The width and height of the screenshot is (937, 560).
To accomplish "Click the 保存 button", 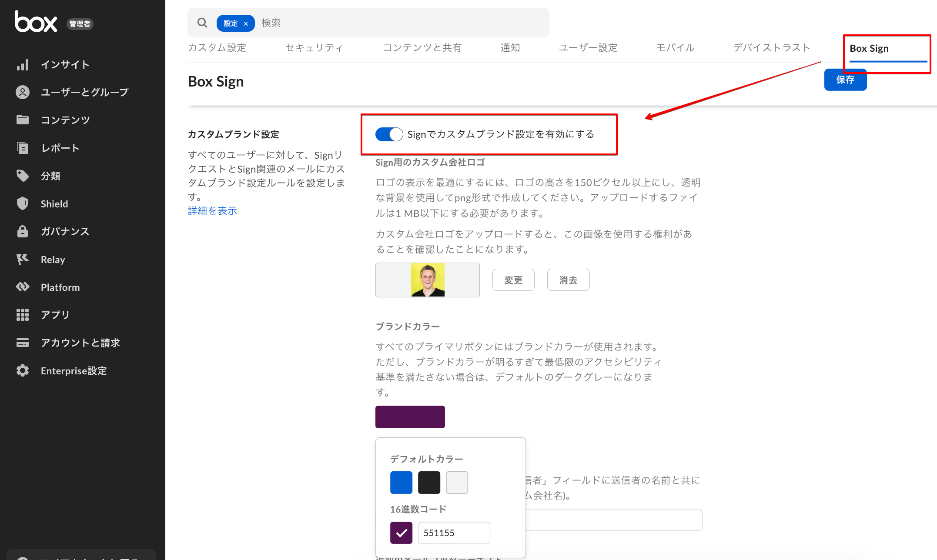I will [845, 80].
